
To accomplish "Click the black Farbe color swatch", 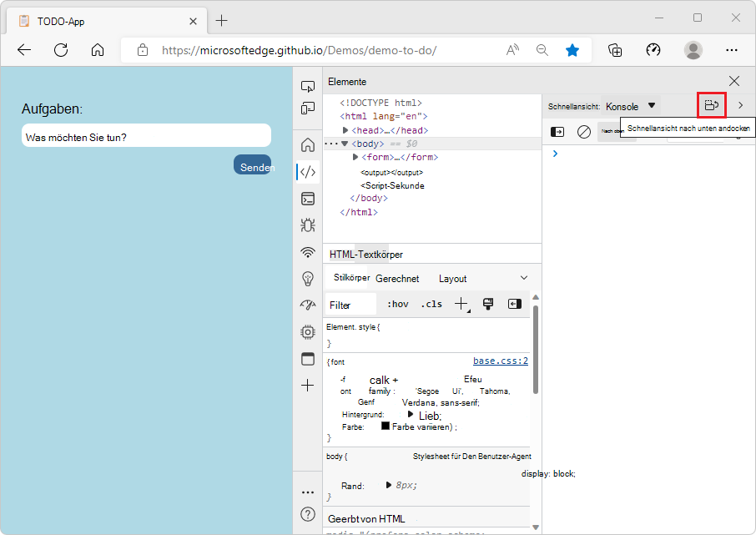I will click(x=386, y=426).
